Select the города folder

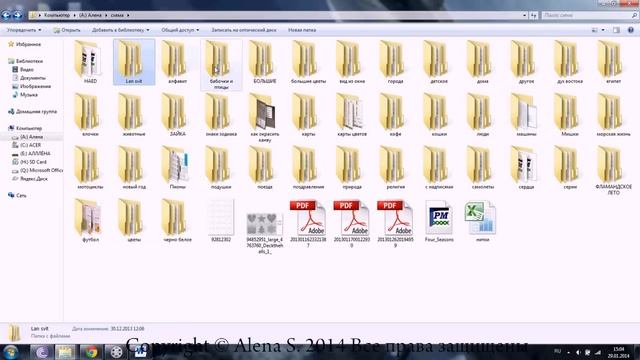[396, 62]
